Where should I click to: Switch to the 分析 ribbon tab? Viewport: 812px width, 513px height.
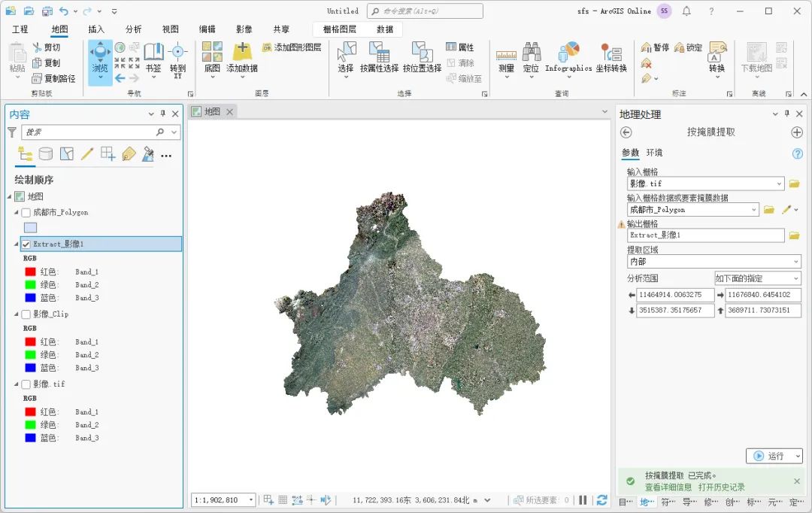point(133,29)
